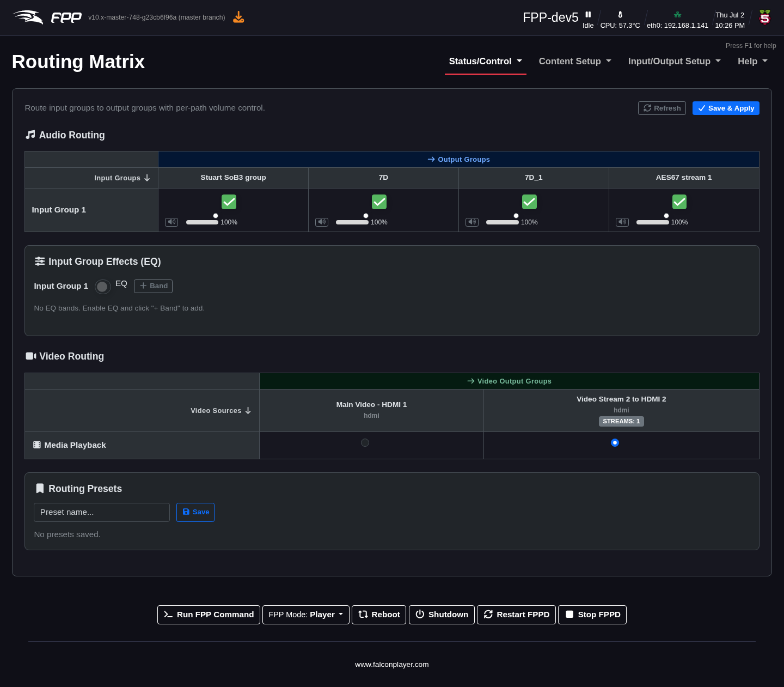Click the Preset name input field
784x687 pixels.
[102, 512]
